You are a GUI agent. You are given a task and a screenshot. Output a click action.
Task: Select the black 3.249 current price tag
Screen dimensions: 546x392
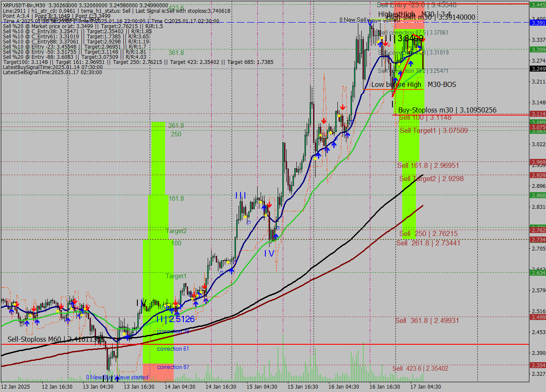537,69
